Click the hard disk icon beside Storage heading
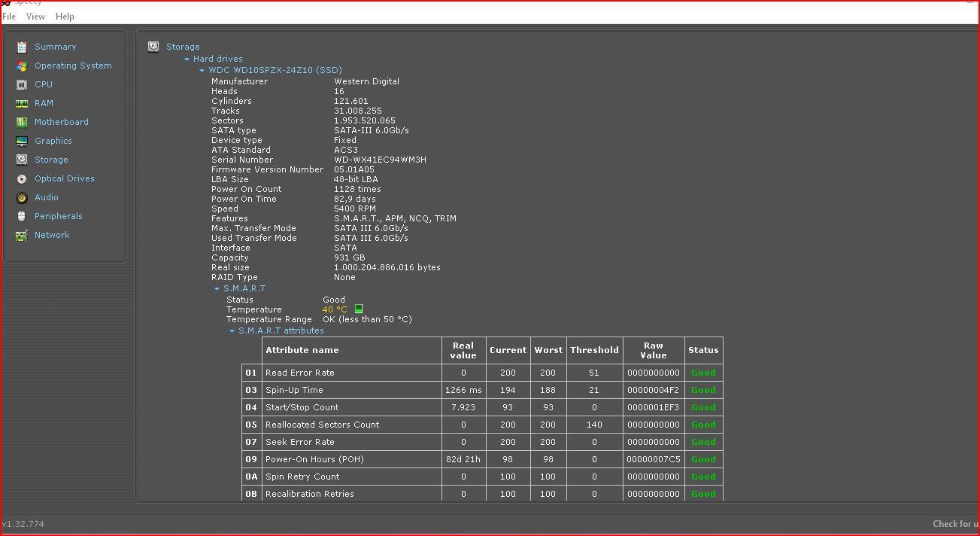The width and height of the screenshot is (980, 536). pos(153,47)
